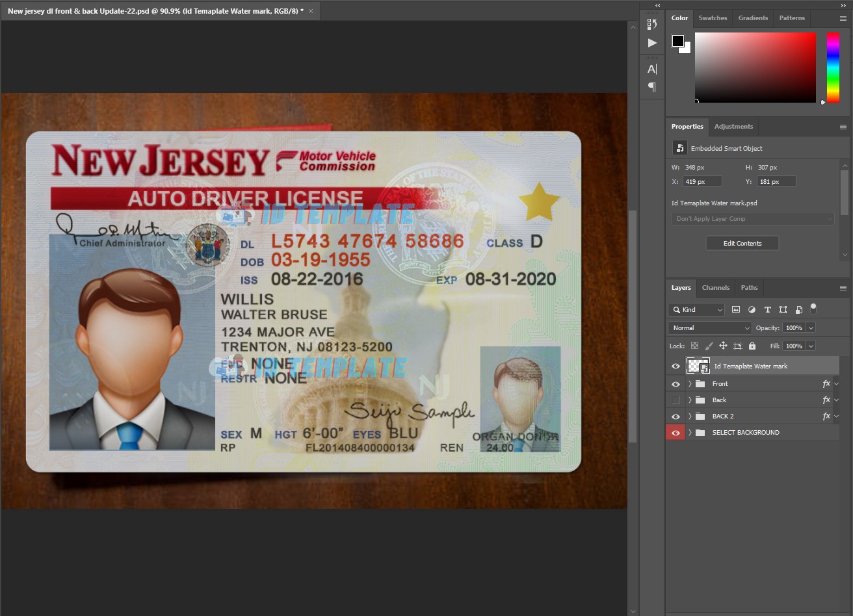Open the Actions panel play icon

[x=652, y=43]
